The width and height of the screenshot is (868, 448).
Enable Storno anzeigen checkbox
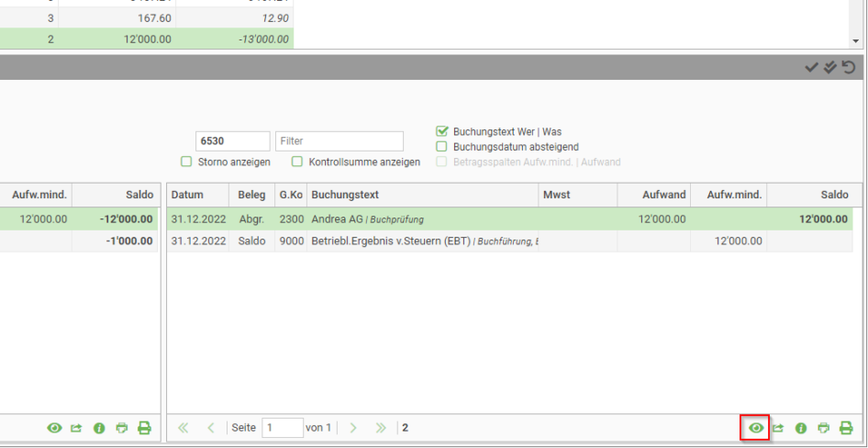(186, 162)
